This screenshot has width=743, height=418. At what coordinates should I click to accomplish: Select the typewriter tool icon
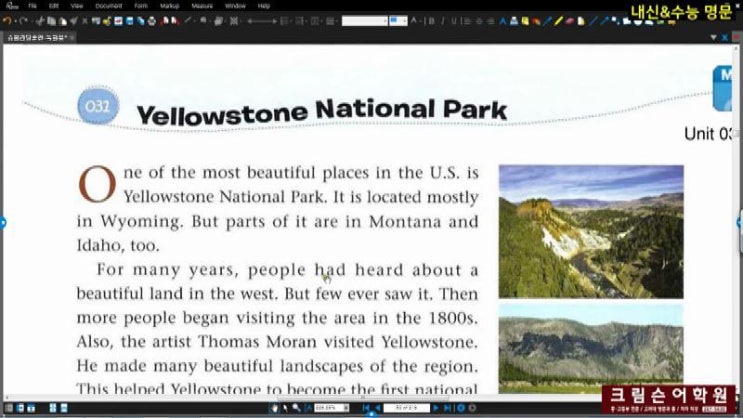click(x=514, y=21)
